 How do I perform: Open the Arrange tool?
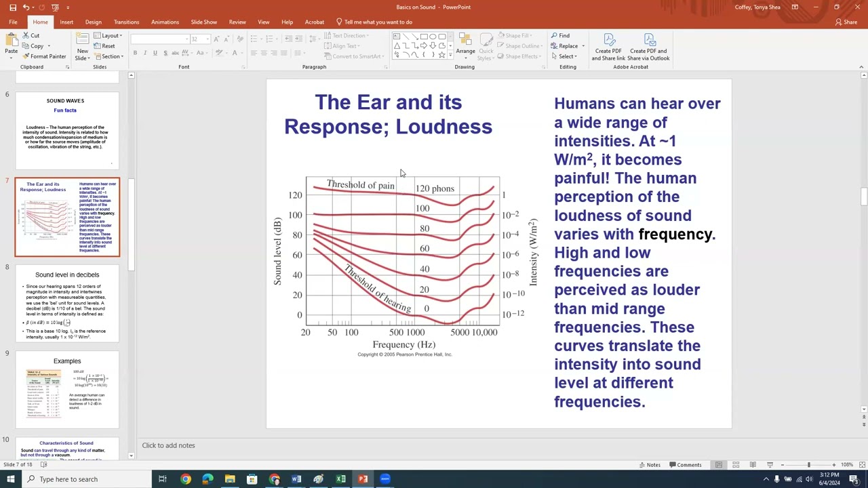465,45
